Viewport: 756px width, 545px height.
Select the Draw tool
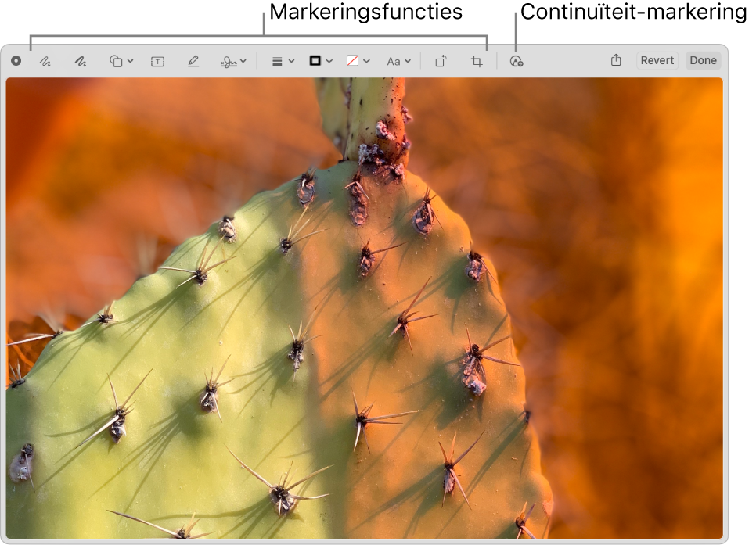point(81,61)
